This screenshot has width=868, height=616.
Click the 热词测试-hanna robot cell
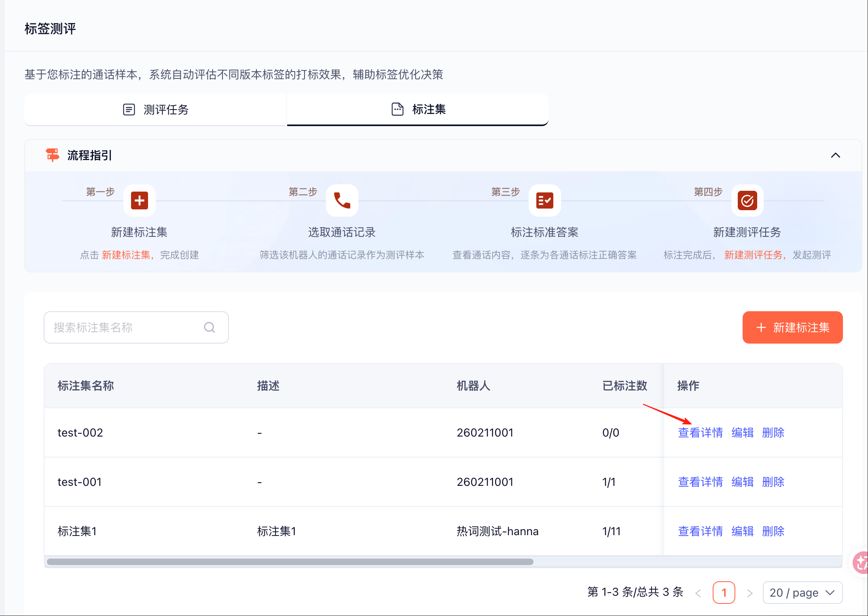coord(498,531)
